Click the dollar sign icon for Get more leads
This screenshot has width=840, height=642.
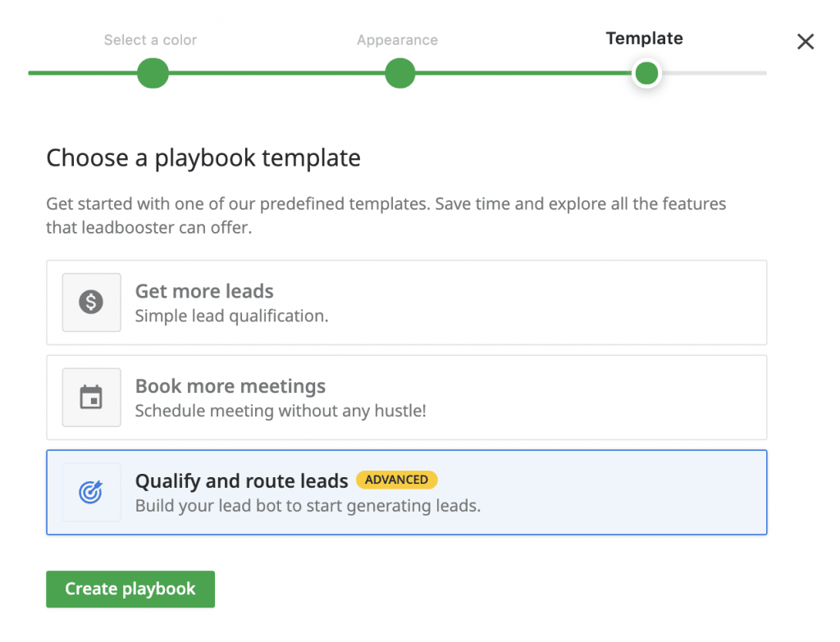91,303
